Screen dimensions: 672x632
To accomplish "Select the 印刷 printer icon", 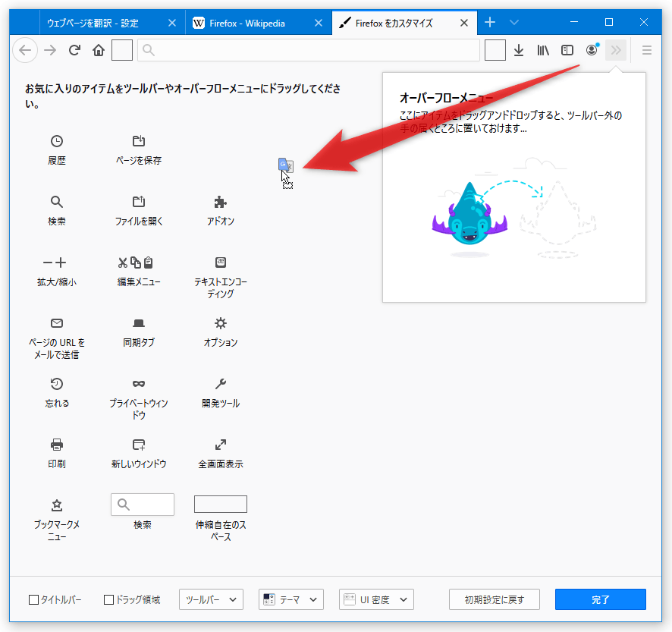I will (x=57, y=445).
